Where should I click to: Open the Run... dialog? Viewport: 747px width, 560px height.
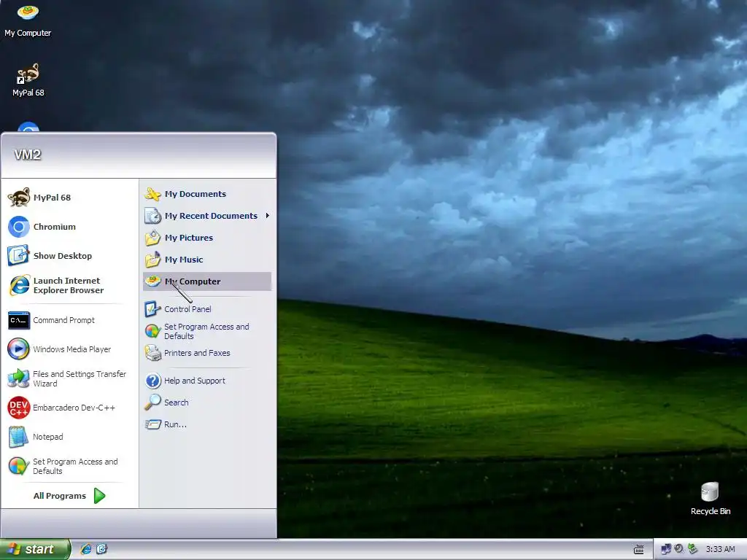[x=207, y=424]
